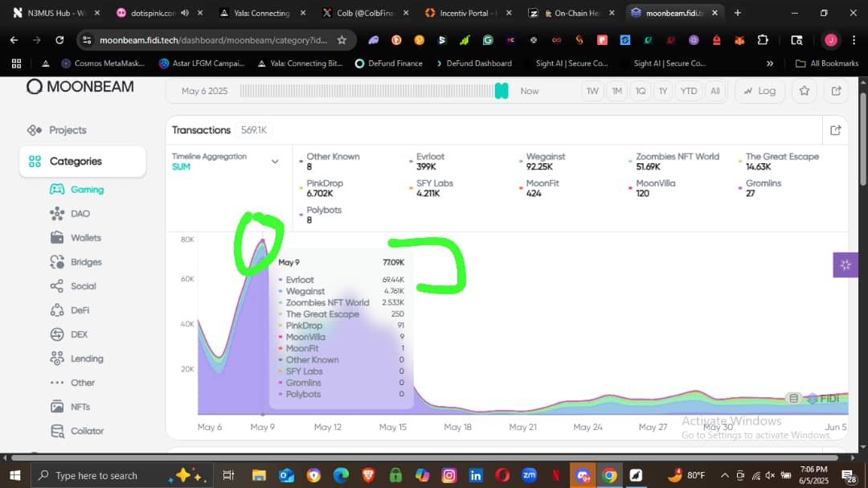
Task: Open the DeFi category
Action: [70, 310]
